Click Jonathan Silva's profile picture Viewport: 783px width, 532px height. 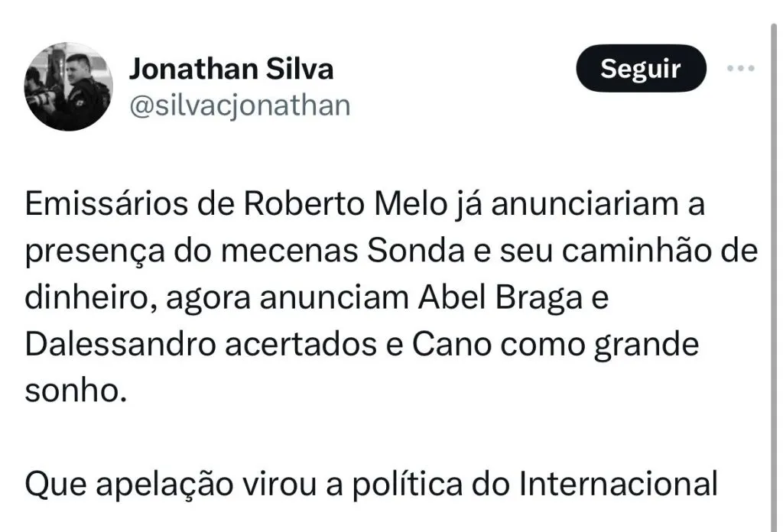click(69, 86)
